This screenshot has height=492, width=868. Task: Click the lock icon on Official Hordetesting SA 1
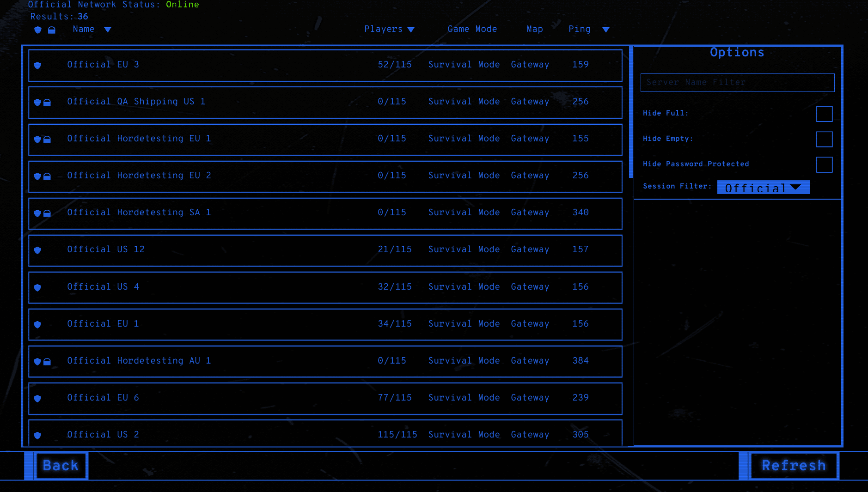[x=49, y=213]
